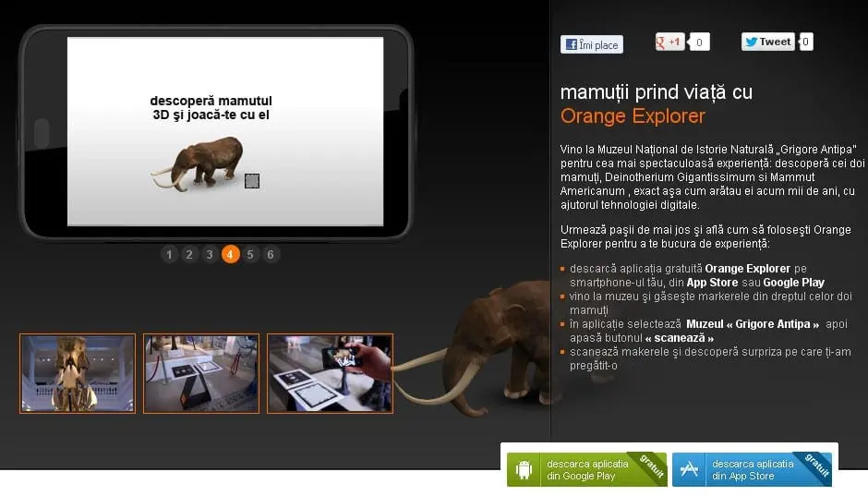This screenshot has width=868, height=496.
Task: Click the Tweet button
Action: pos(767,42)
